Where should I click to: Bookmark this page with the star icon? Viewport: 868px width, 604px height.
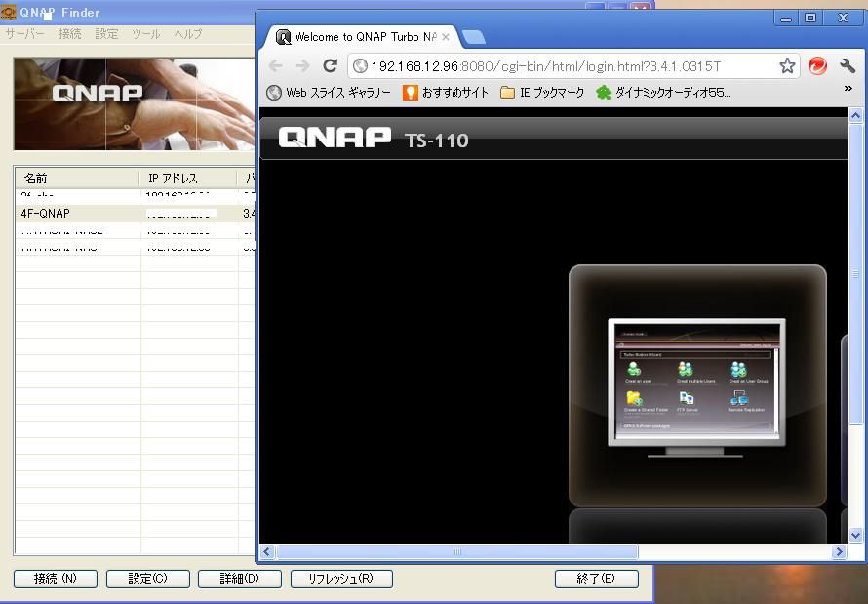click(x=787, y=66)
